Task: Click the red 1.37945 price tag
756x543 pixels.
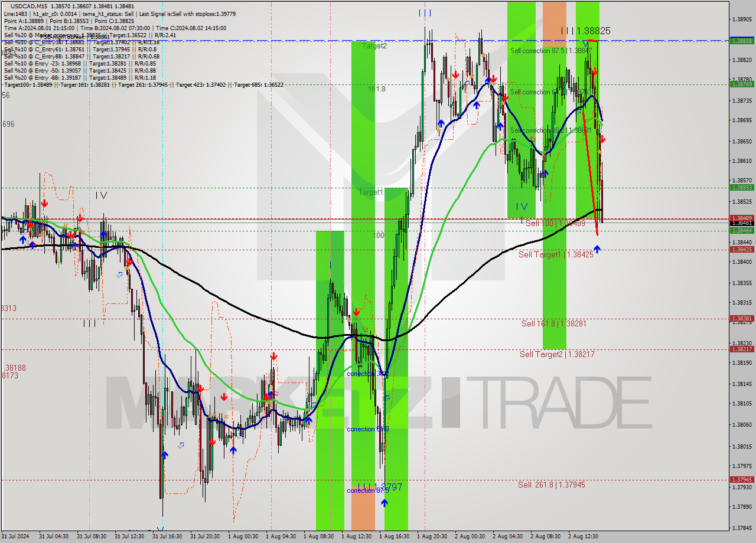Action: [742, 480]
